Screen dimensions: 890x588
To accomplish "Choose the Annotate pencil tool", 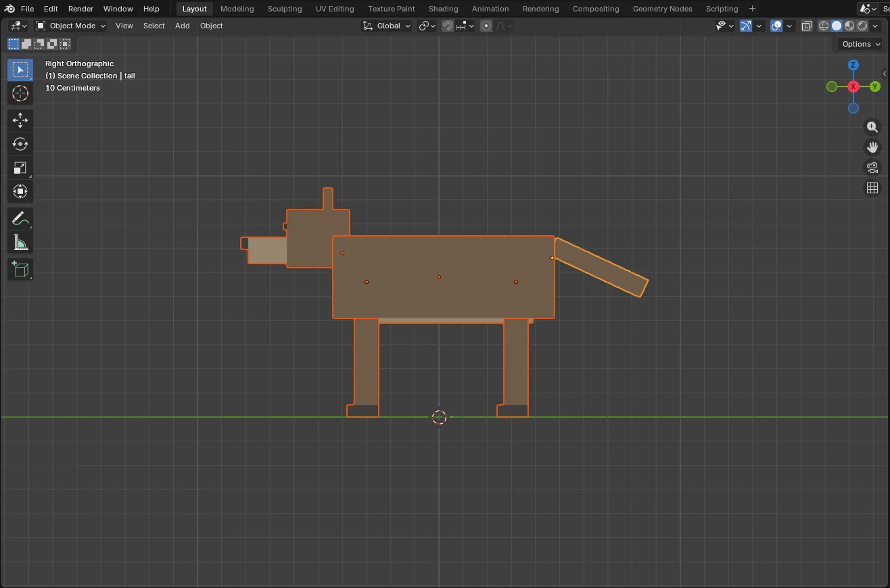I will click(20, 218).
